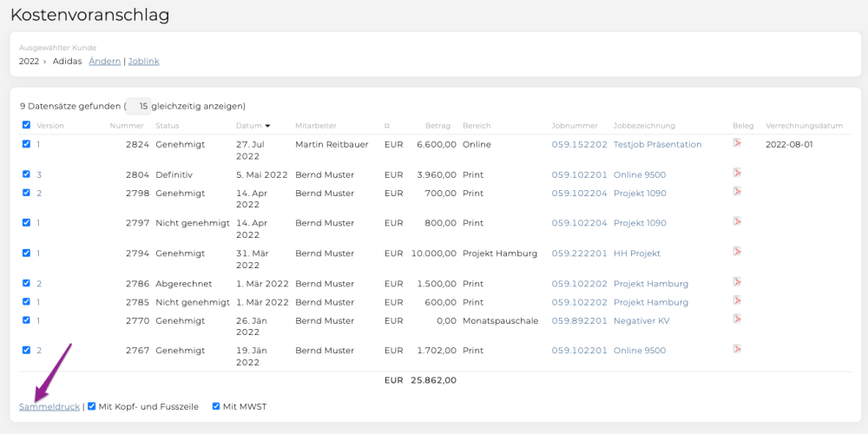Sort table by Status column header
This screenshot has width=868, height=434.
coord(168,126)
